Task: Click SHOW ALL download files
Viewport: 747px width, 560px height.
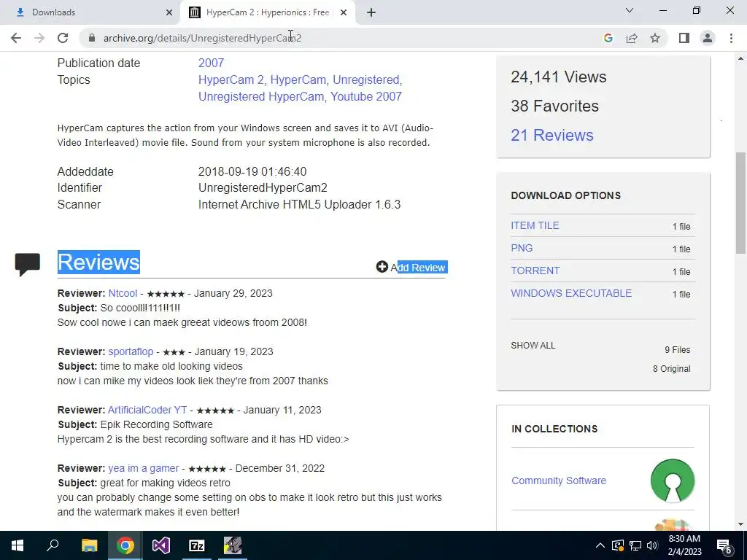Action: coord(533,345)
